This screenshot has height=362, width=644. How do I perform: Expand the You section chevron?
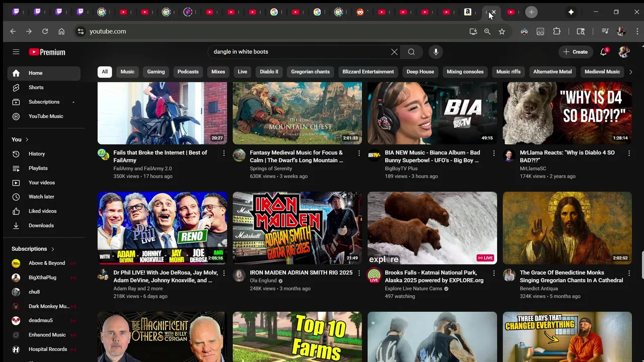(27, 139)
